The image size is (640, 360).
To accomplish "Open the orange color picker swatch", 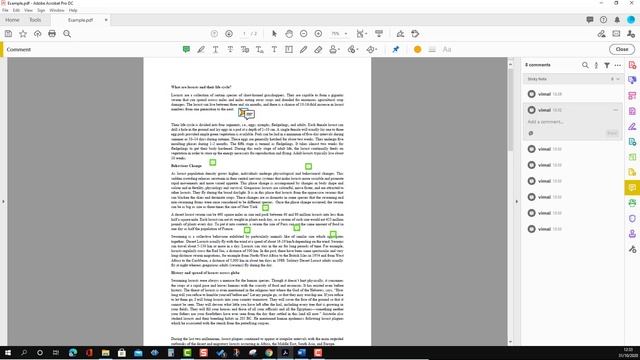I will [417, 49].
